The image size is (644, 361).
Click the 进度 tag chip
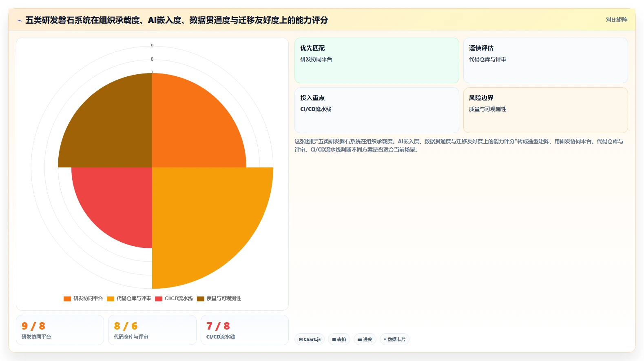(365, 339)
